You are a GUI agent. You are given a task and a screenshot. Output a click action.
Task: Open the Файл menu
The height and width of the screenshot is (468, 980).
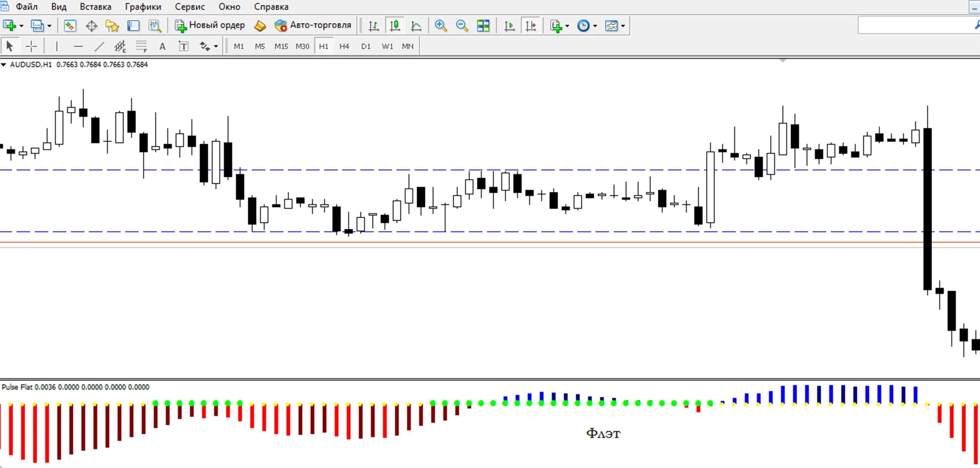pos(27,7)
